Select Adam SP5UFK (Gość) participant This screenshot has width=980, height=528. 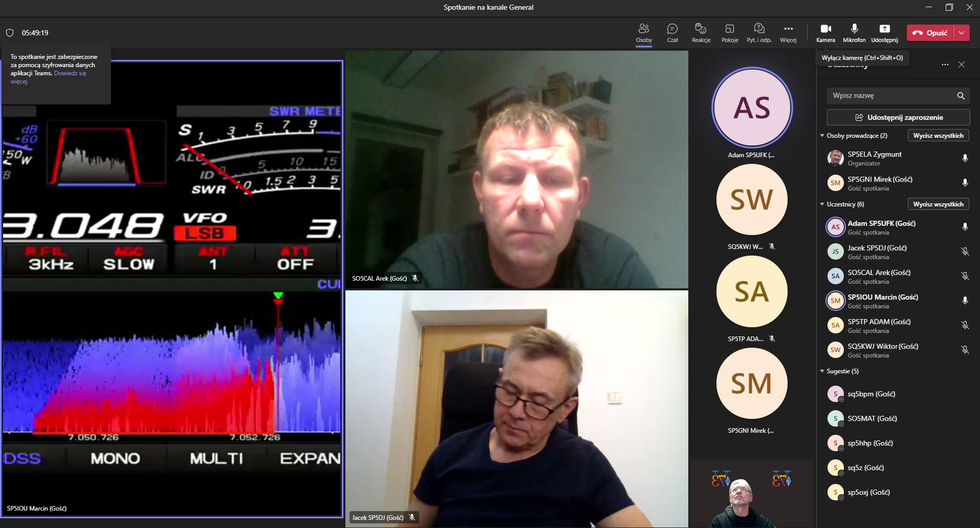[898, 227]
